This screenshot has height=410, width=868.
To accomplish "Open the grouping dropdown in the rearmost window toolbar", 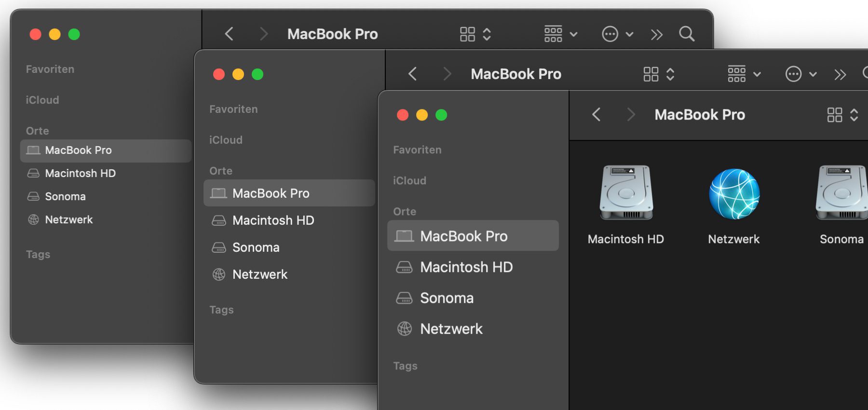I will [x=560, y=34].
